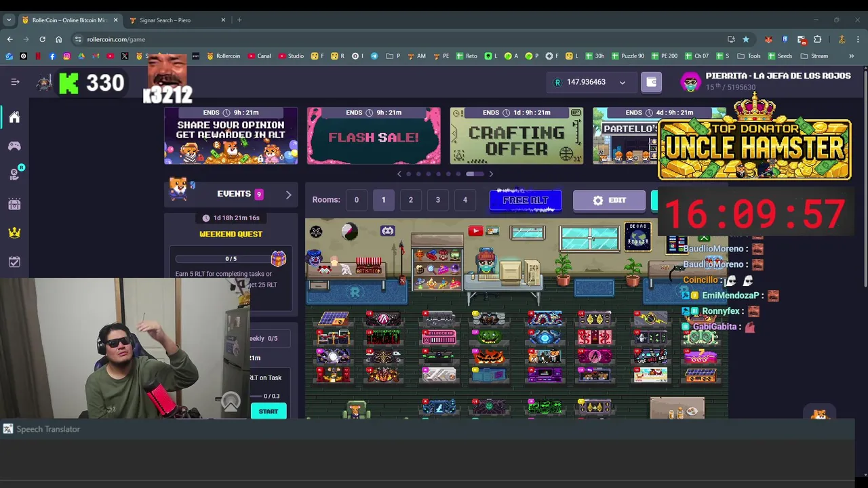This screenshot has height=488, width=868.
Task: Click browser Reload page button
Action: coord(42,39)
